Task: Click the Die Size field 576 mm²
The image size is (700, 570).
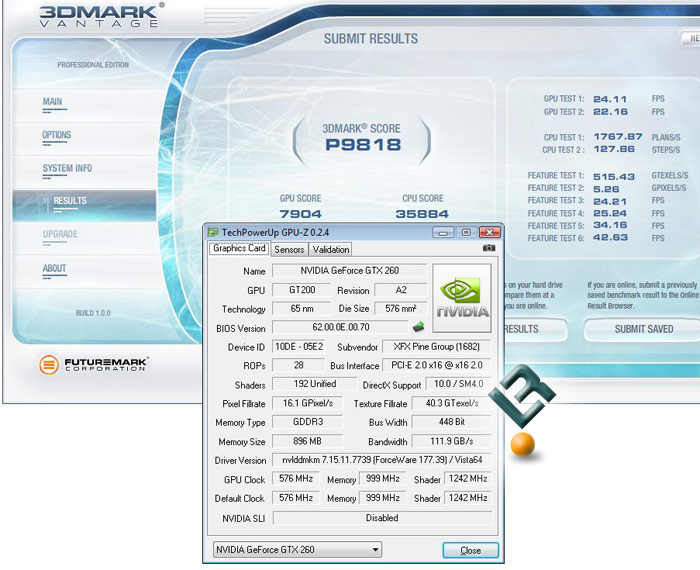Action: point(400,308)
